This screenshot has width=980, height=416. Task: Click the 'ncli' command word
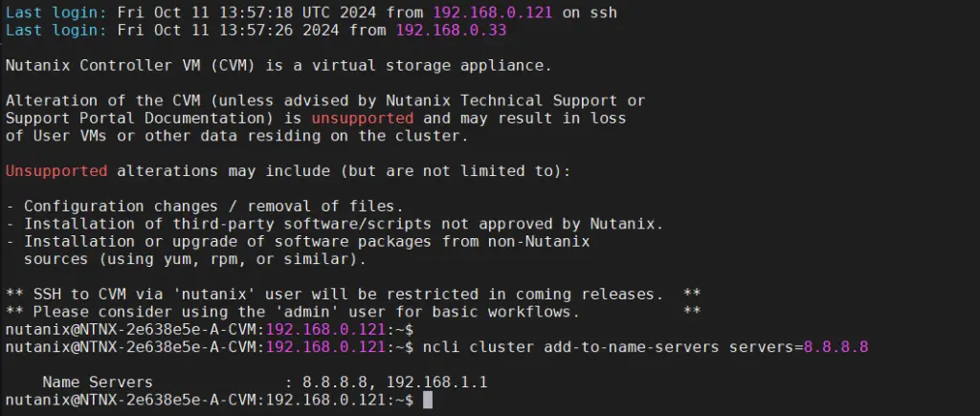click(x=441, y=346)
